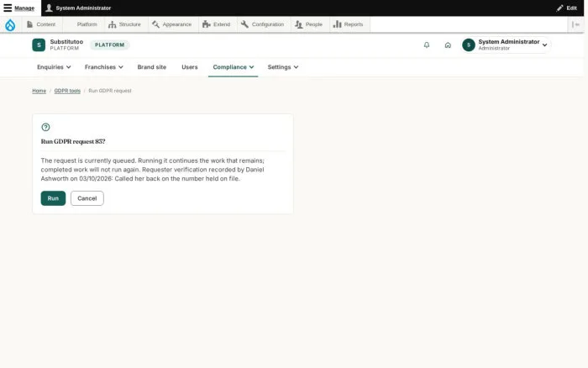Go to Users tab
The width and height of the screenshot is (588, 368).
point(189,67)
